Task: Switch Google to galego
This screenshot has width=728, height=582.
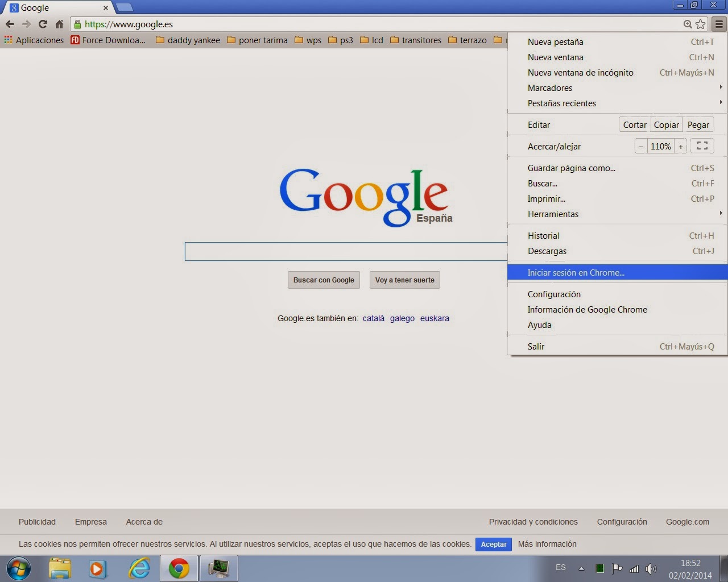Action: pyautogui.click(x=402, y=319)
